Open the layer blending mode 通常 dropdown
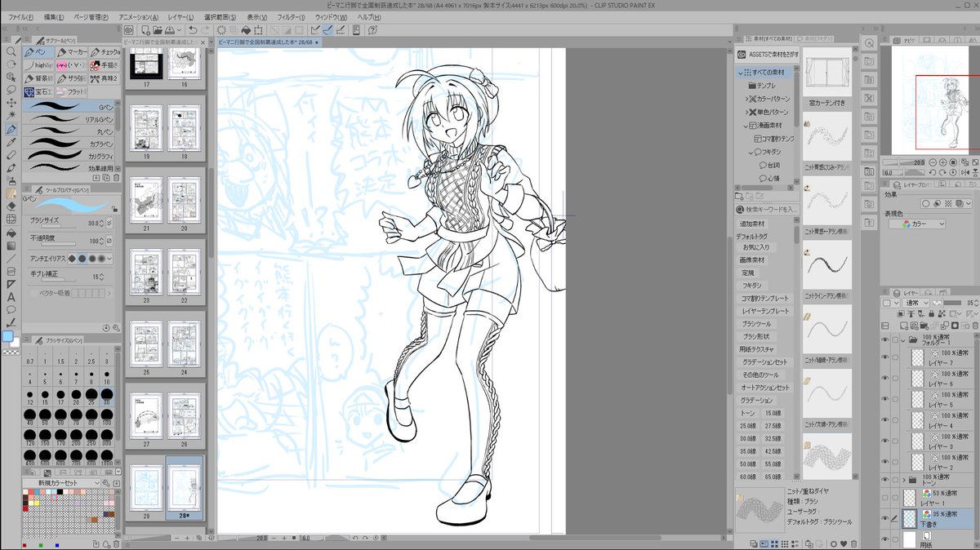This screenshot has width=980, height=550. tap(914, 303)
